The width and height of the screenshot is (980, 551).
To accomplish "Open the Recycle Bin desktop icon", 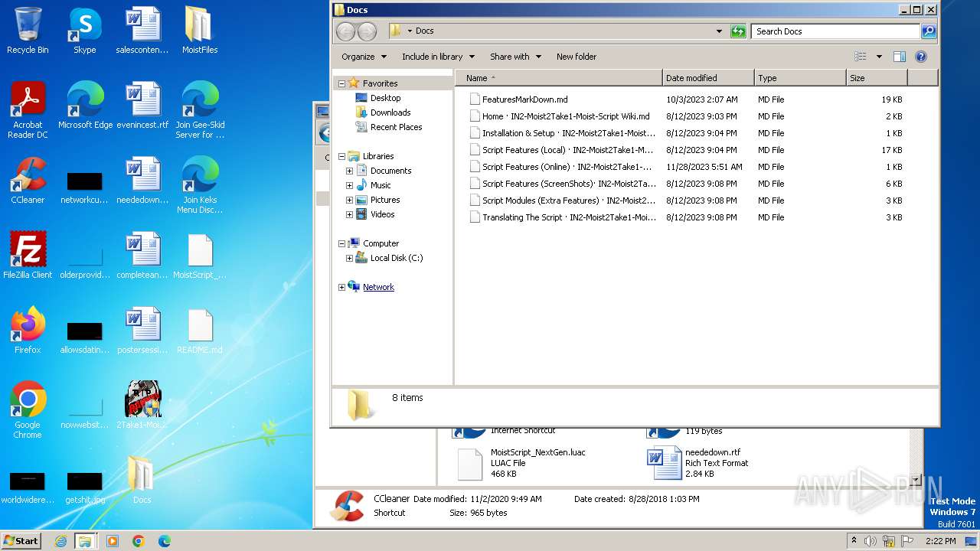I will click(x=28, y=31).
